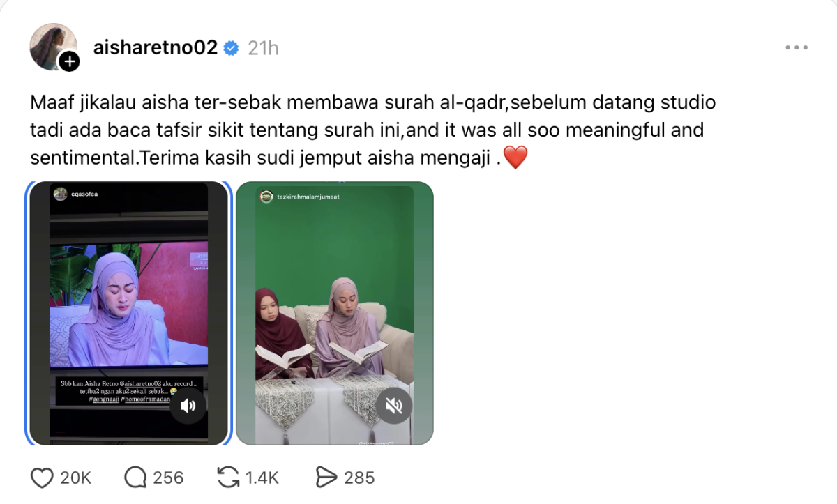Screen dimensions: 837x504
Task: Open the right tazkirahmalamjumaat video thumbnail
Action: coord(335,313)
